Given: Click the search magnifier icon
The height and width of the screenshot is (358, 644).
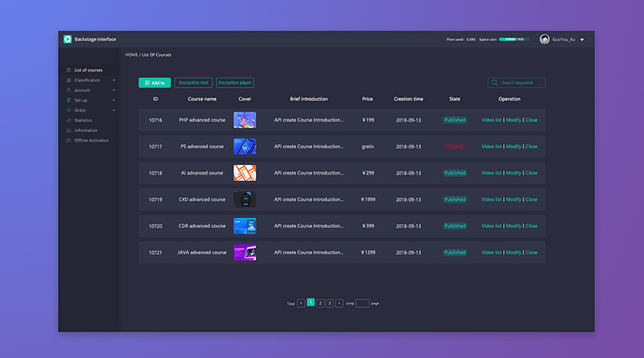Looking at the screenshot, I should (495, 83).
